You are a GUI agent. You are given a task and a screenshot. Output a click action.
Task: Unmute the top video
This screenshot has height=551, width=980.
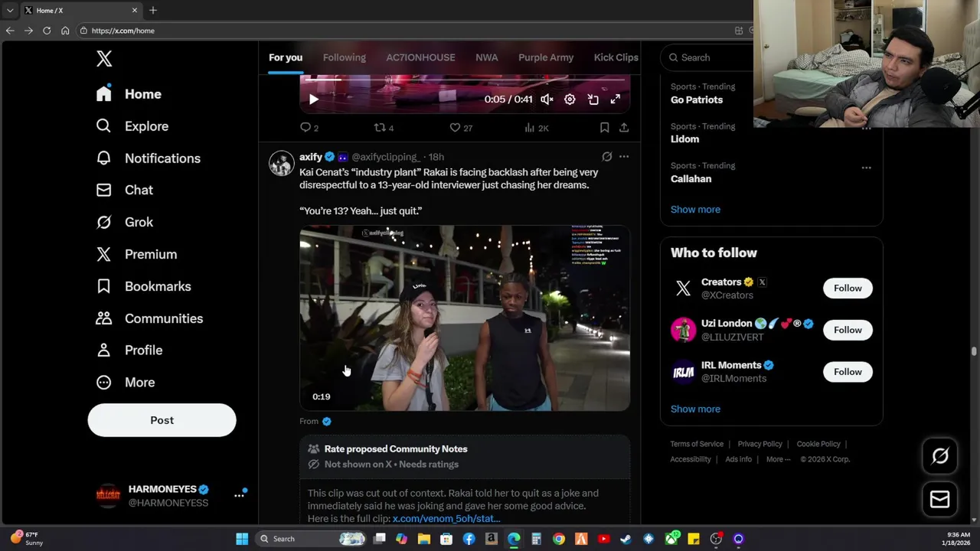coord(547,99)
